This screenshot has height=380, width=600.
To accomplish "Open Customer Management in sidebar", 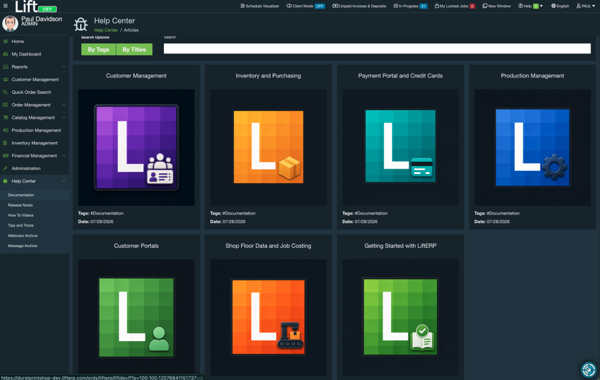I will click(x=35, y=79).
